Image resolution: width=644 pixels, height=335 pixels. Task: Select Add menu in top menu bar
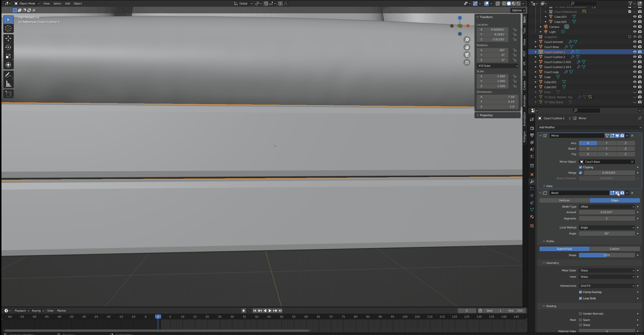(x=67, y=4)
